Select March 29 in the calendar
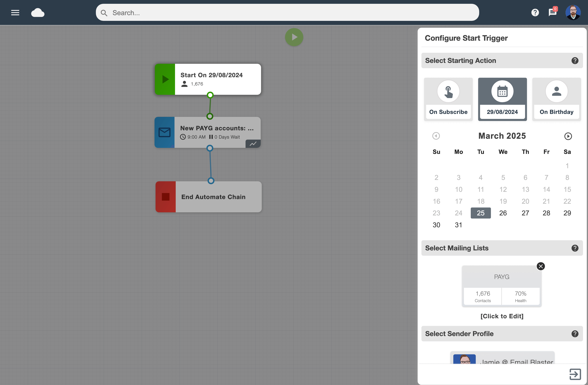Screen dimensions: 588x385 tap(567, 213)
